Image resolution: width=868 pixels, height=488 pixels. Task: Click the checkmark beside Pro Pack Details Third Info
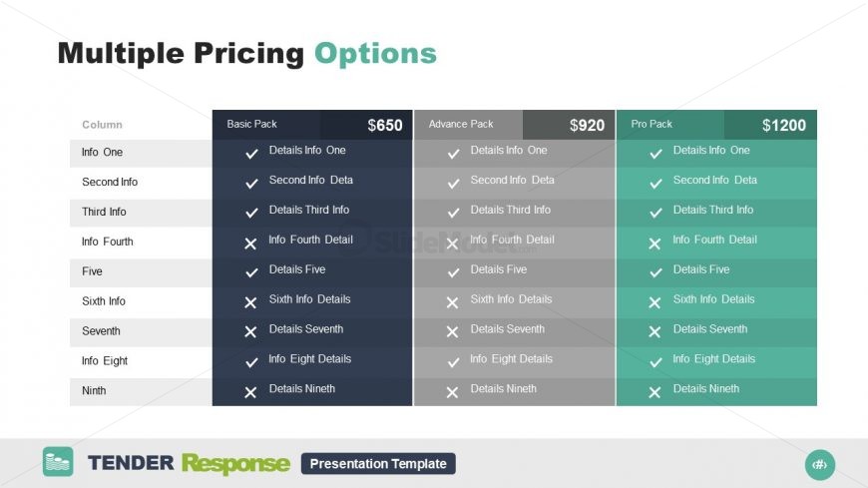pos(655,213)
